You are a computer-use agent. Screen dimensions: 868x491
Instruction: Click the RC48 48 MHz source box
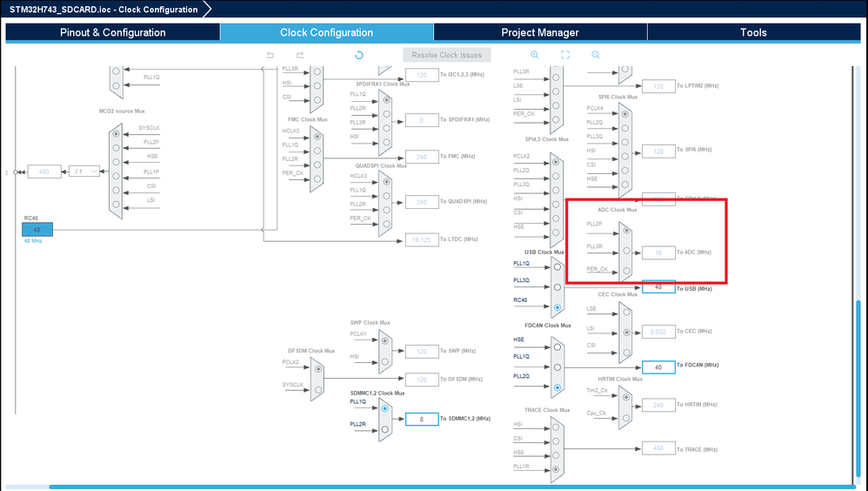[x=37, y=229]
